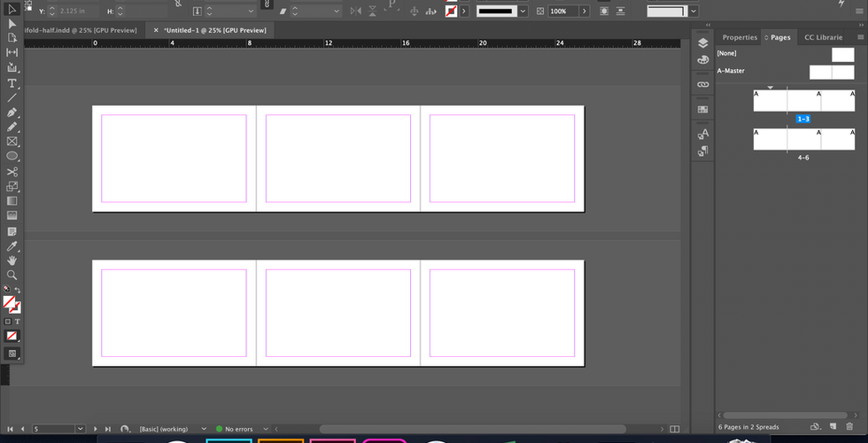Select the Content Collector tool
This screenshot has width=868, height=443.
(x=12, y=67)
